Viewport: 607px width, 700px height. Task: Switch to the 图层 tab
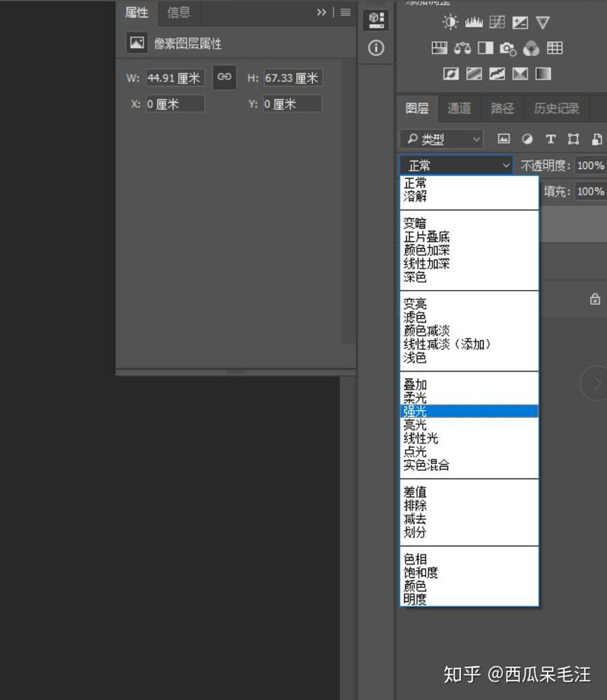[x=417, y=108]
